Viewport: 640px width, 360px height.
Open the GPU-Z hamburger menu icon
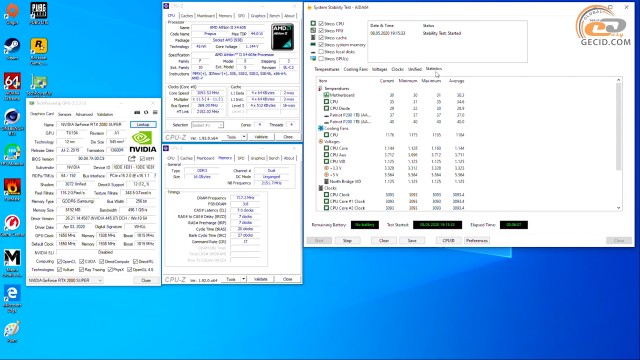(155, 112)
